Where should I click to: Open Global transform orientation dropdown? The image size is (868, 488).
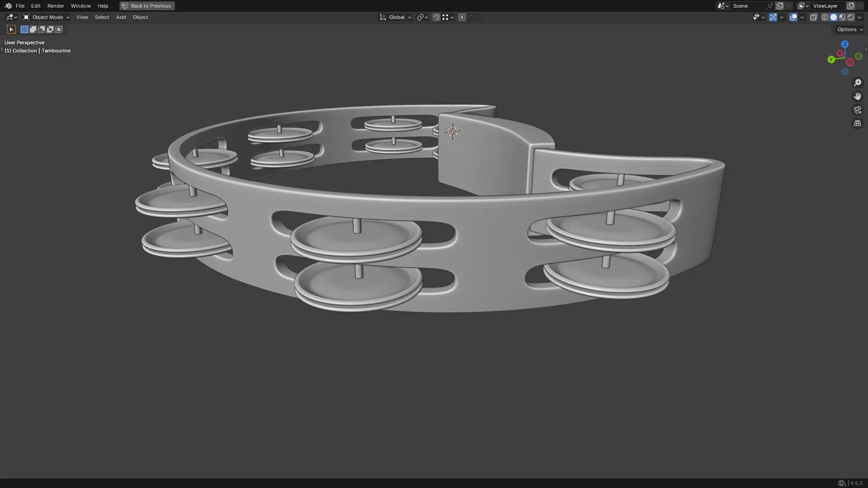coord(396,17)
